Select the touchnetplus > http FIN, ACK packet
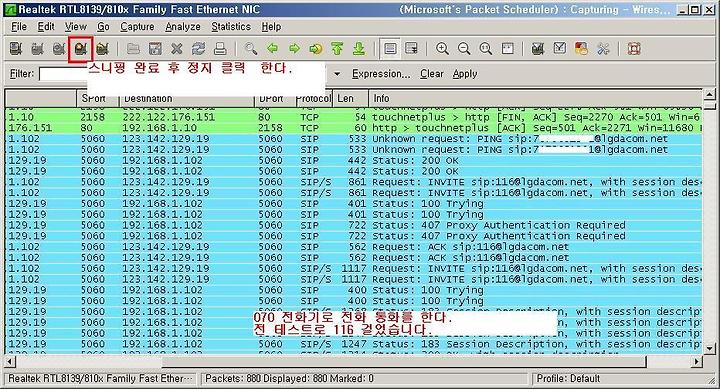 [353, 117]
